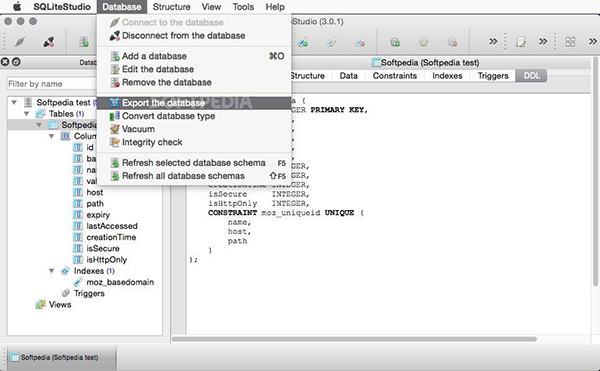Switch to the Structure tab

pyautogui.click(x=307, y=76)
